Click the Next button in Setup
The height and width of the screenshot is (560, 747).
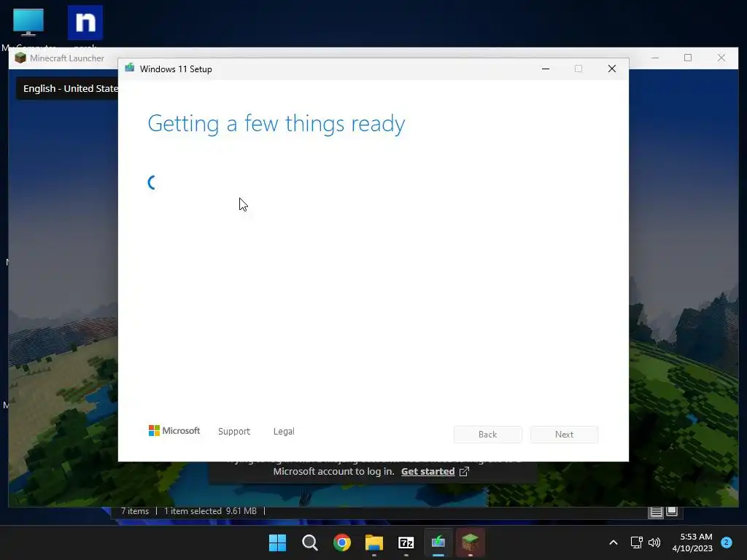564,435
